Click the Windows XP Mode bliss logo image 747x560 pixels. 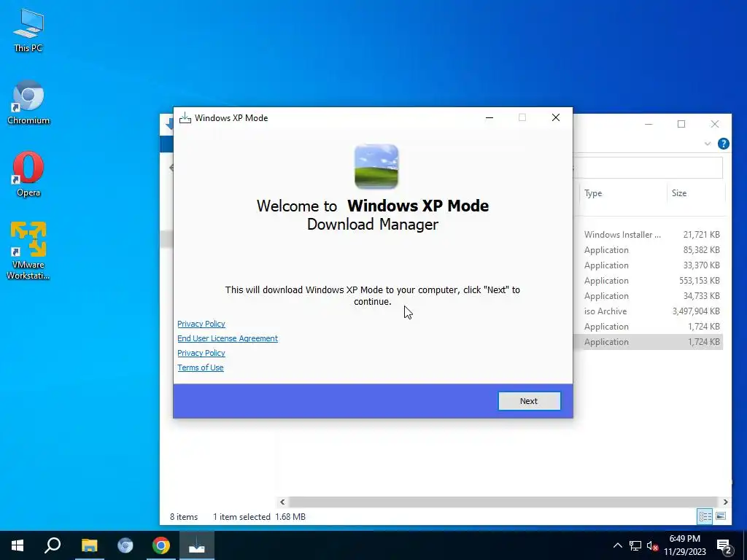[376, 167]
